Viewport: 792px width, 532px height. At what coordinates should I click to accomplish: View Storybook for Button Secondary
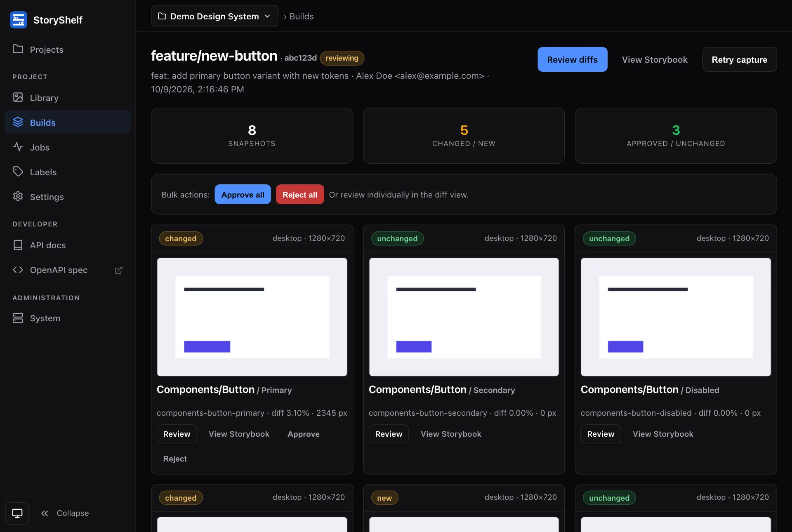(451, 434)
